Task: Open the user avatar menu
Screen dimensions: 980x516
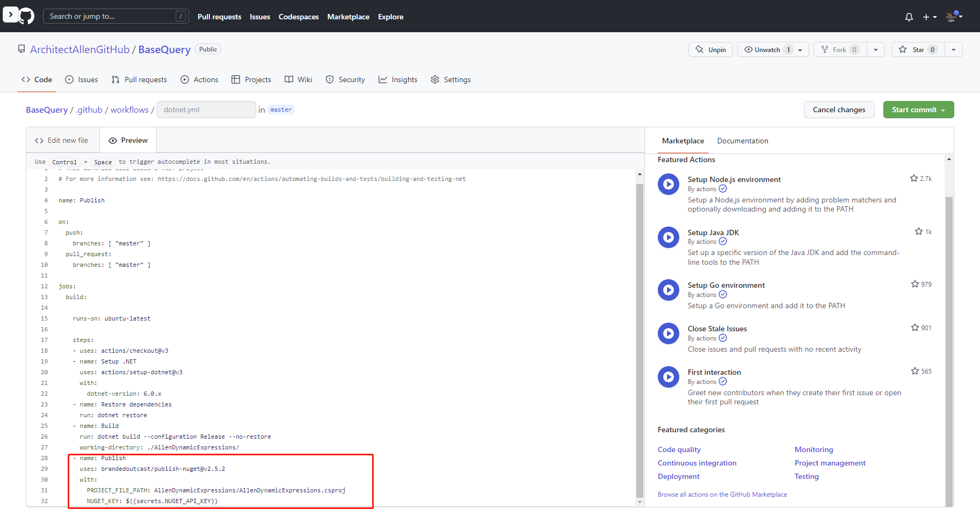Action: point(954,16)
